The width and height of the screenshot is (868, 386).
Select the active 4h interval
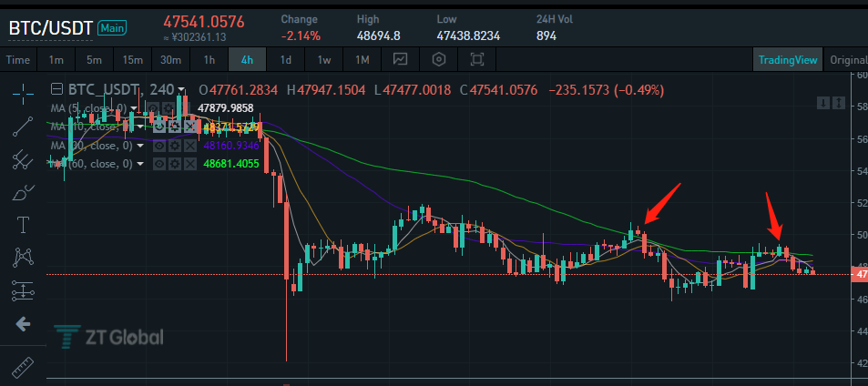click(247, 60)
